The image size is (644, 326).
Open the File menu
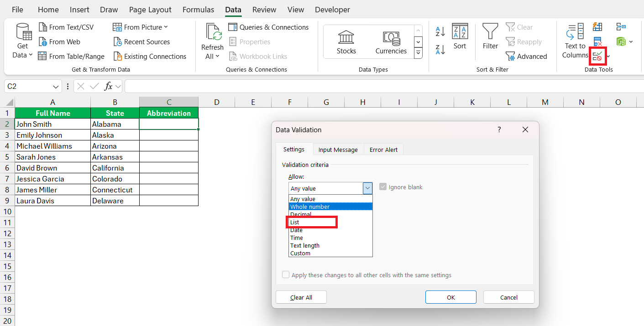pyautogui.click(x=17, y=10)
